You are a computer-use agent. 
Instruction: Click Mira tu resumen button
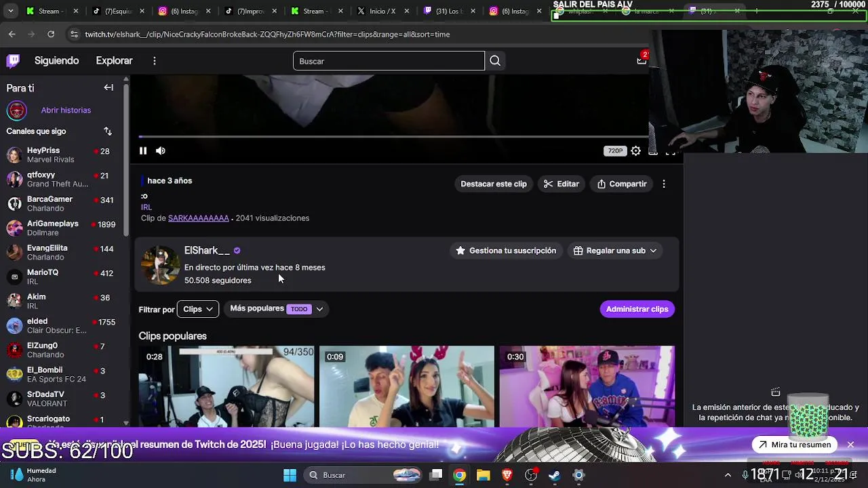click(x=794, y=445)
